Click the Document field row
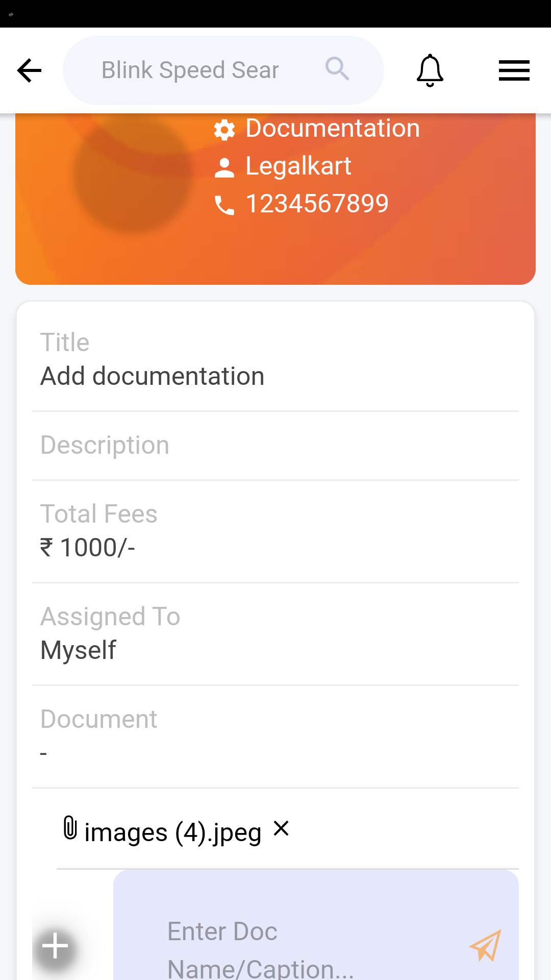 [275, 736]
